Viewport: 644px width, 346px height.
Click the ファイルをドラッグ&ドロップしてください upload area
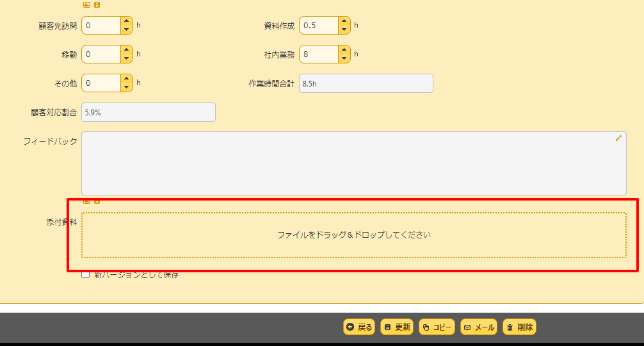[x=353, y=235]
